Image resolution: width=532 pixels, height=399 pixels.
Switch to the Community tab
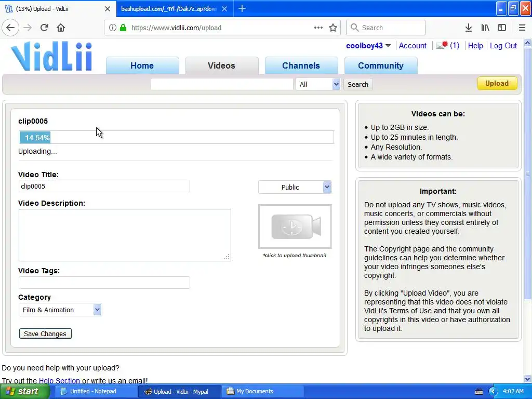(381, 65)
